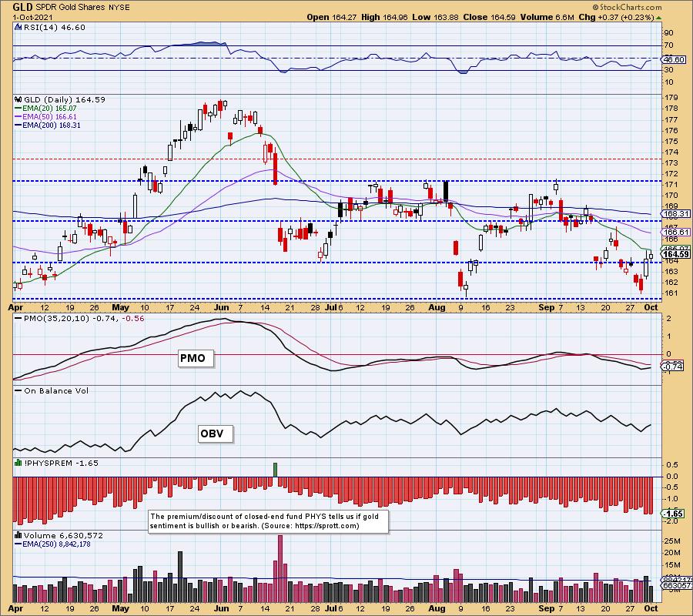Click the RSI legend line icon
Image resolution: width=693 pixels, height=616 pixels.
click(18, 28)
